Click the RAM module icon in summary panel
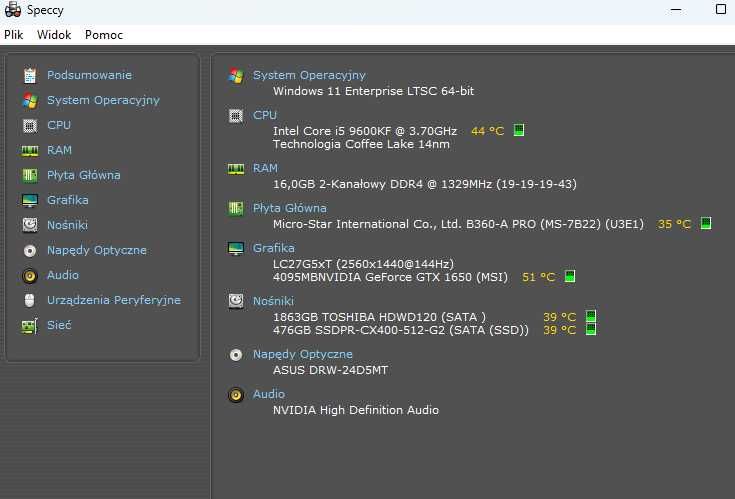This screenshot has width=735, height=499. pos(236,169)
